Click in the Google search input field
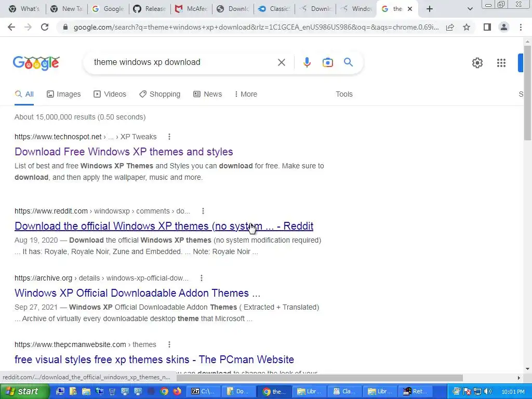Screen dimensions: 532x399 (183, 62)
